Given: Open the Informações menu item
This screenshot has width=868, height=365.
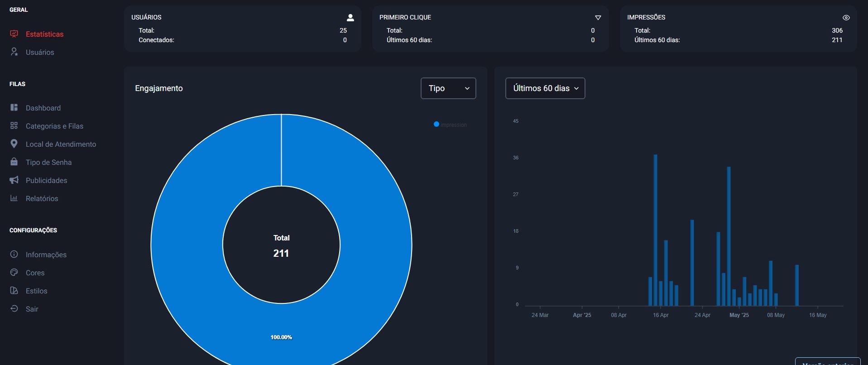Looking at the screenshot, I should click(46, 255).
